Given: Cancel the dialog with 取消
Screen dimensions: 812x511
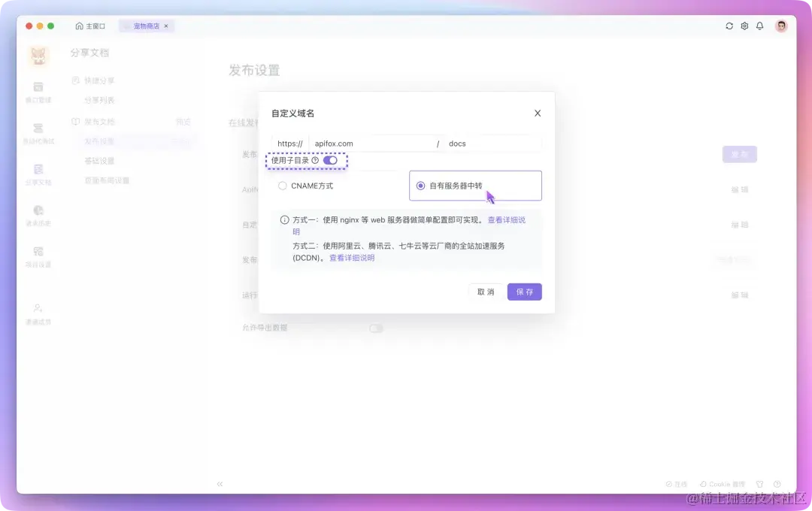Looking at the screenshot, I should (x=486, y=292).
